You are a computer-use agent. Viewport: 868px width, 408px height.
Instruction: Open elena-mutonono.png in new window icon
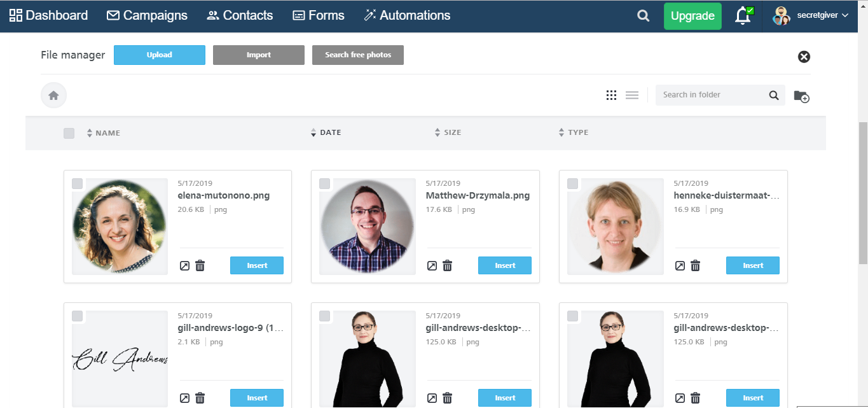[x=184, y=265]
